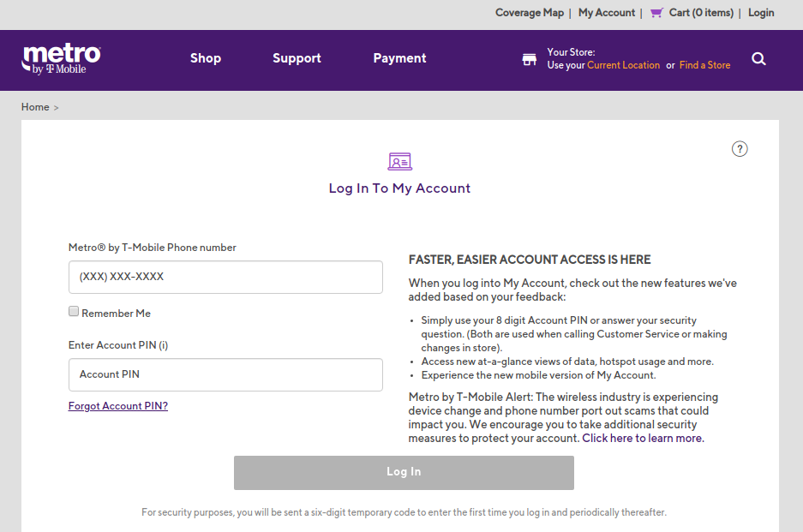Click the shopping cart icon
This screenshot has height=532, width=803.
click(x=656, y=12)
